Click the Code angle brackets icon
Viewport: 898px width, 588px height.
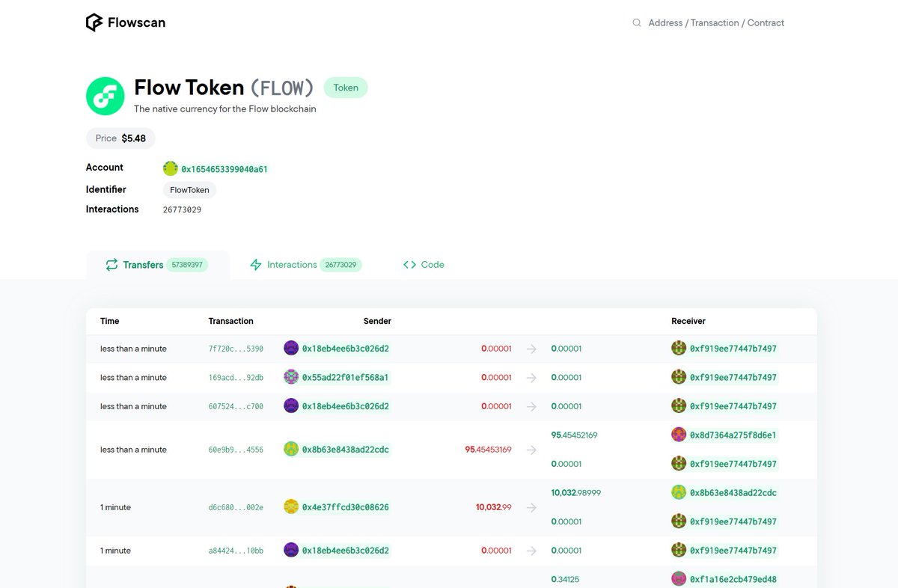[409, 265]
